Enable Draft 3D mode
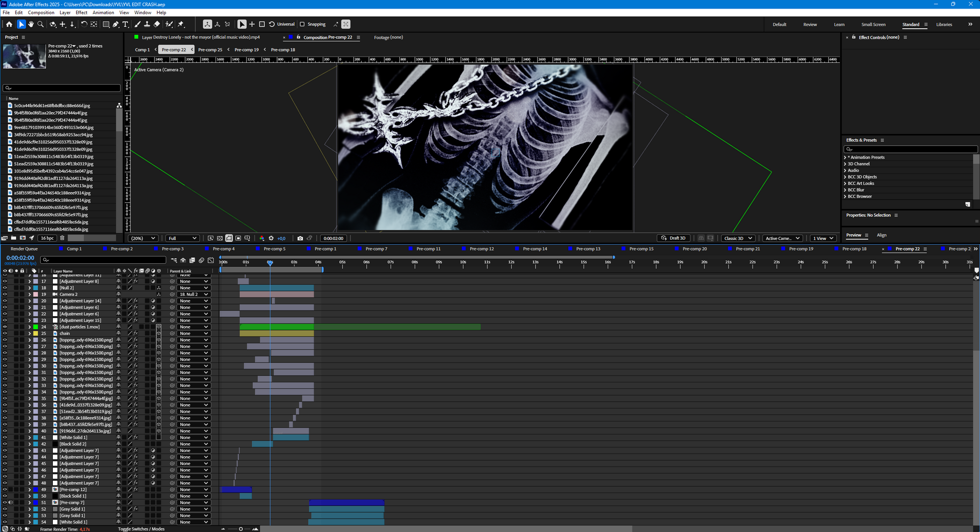Screen dimensions: 980x532 673,238
